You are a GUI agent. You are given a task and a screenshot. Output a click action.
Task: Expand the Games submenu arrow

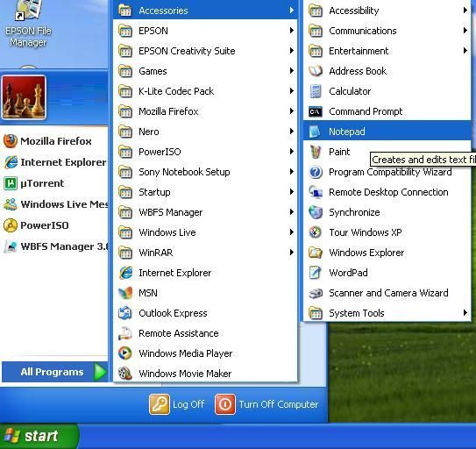[x=291, y=71]
